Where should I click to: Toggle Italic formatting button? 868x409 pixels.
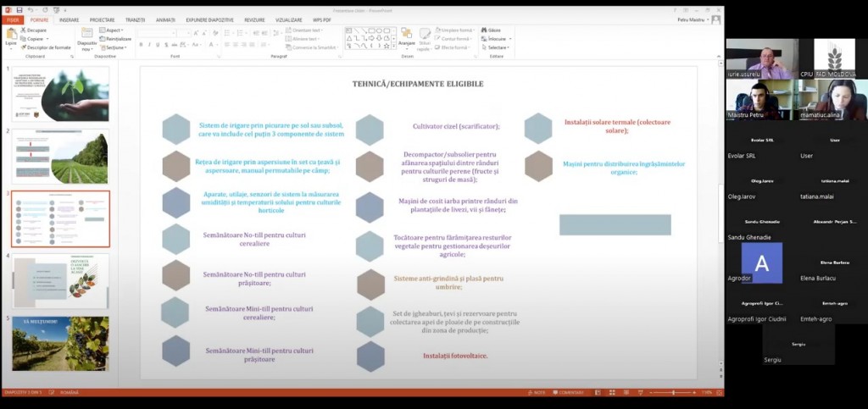pyautogui.click(x=149, y=44)
